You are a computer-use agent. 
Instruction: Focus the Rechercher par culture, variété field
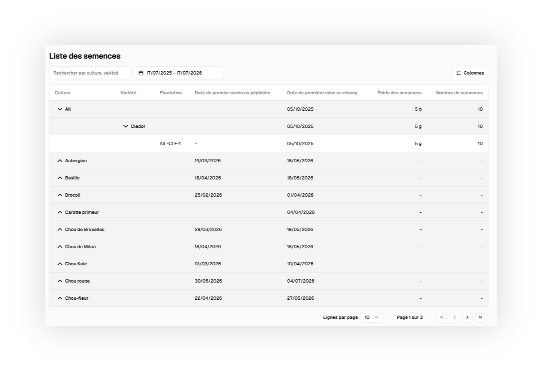(x=90, y=73)
